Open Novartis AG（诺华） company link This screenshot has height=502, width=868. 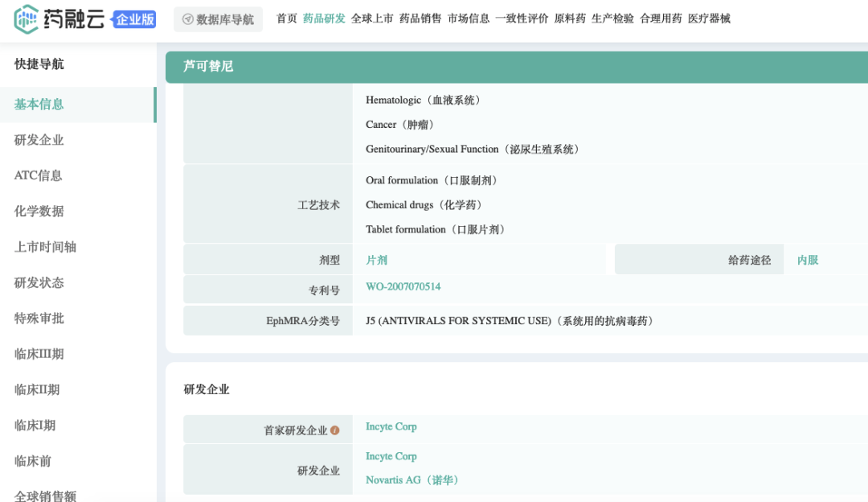pos(411,480)
